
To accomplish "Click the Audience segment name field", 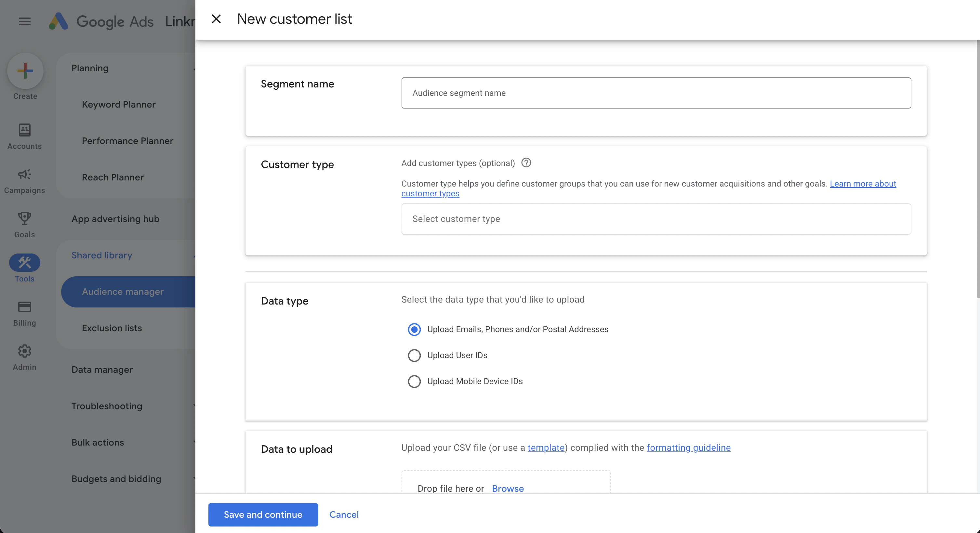I will click(656, 93).
